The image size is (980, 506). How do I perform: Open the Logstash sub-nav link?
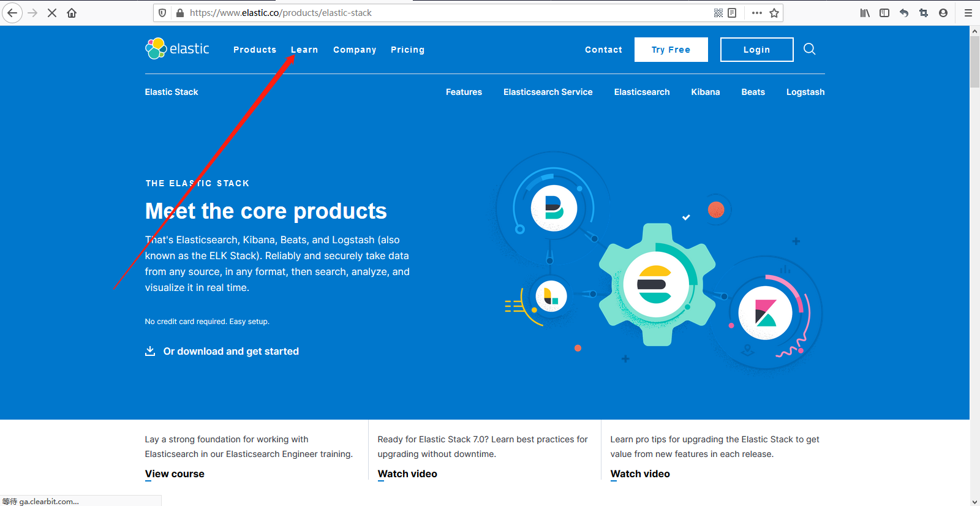pyautogui.click(x=805, y=92)
